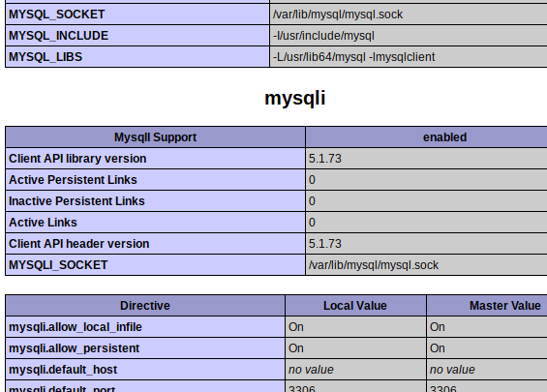Click the -L/usr/lib64/mysql -lmysqlclient value
Viewport: 547px width, 392px height.
354,57
